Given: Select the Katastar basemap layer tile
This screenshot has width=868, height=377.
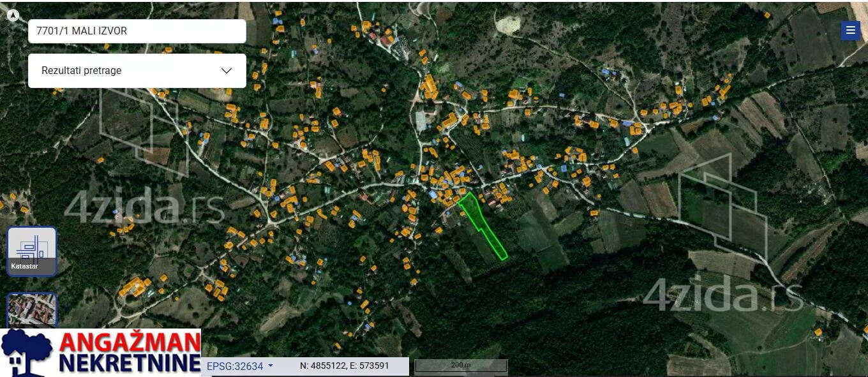Looking at the screenshot, I should click(32, 251).
